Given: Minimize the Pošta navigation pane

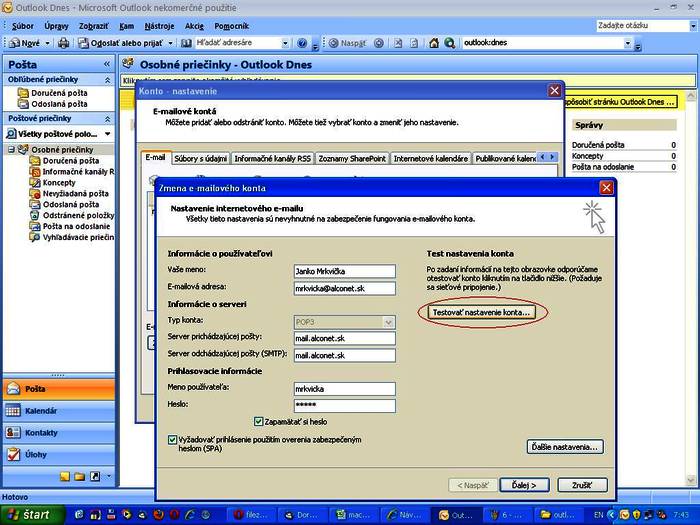Looking at the screenshot, I should click(x=107, y=64).
